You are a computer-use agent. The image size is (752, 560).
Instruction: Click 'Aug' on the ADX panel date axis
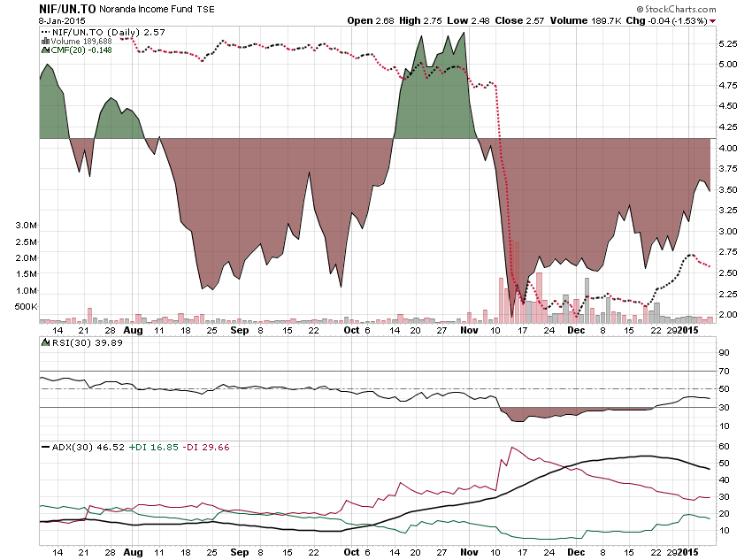click(133, 552)
